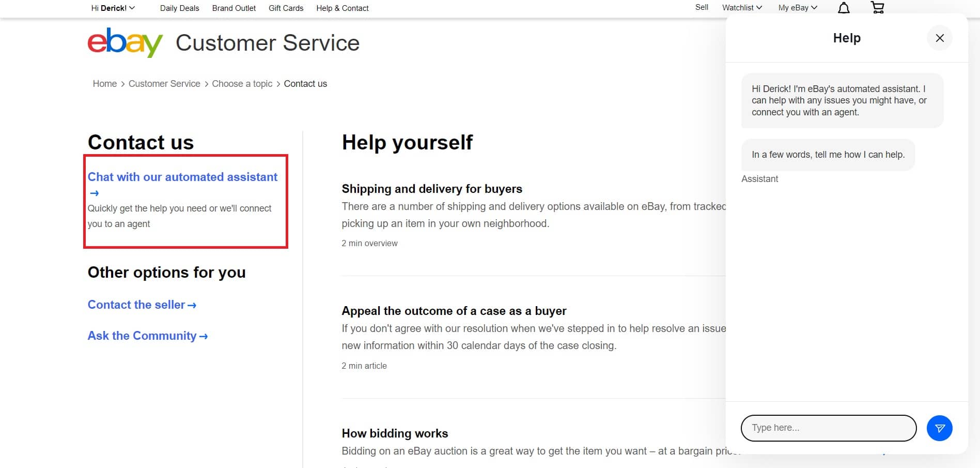Open the notifications bell icon
980x468 pixels.
pyautogui.click(x=844, y=8)
